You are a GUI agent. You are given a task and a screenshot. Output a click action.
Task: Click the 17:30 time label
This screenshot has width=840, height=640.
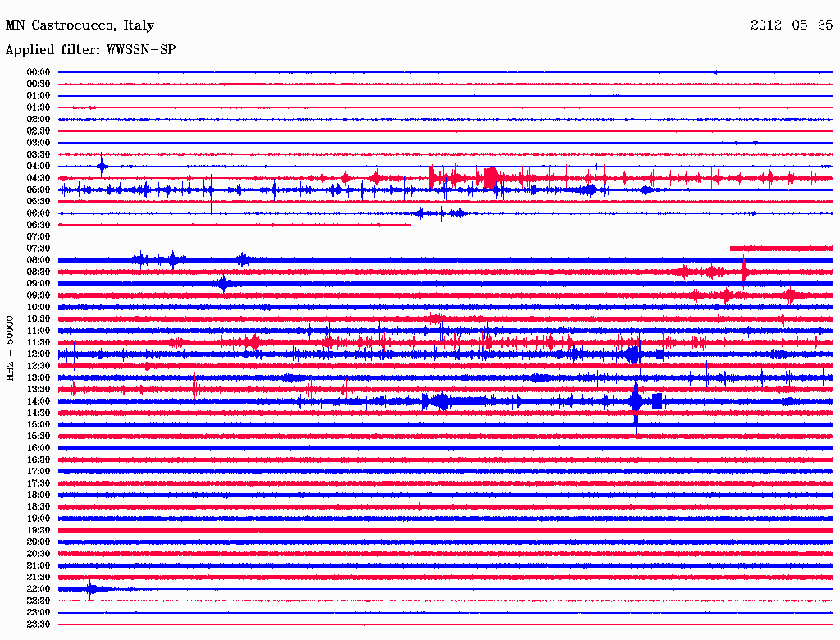pyautogui.click(x=39, y=483)
